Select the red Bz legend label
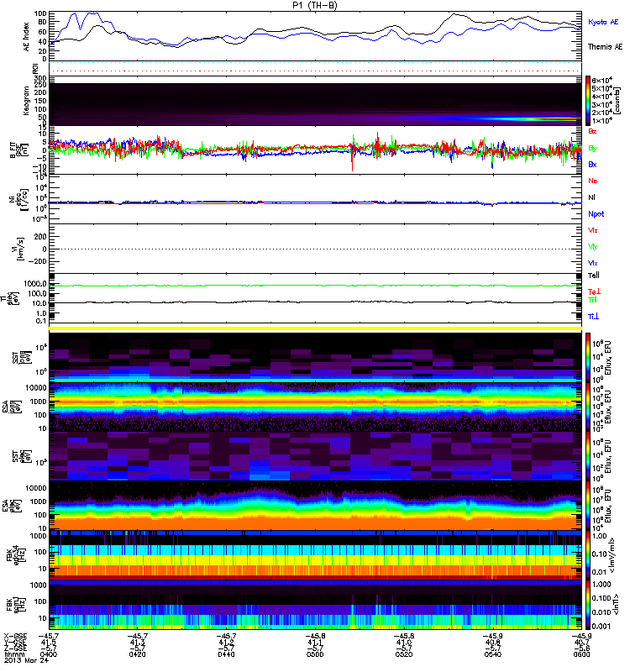Image resolution: width=630 pixels, height=672 pixels. (x=592, y=131)
